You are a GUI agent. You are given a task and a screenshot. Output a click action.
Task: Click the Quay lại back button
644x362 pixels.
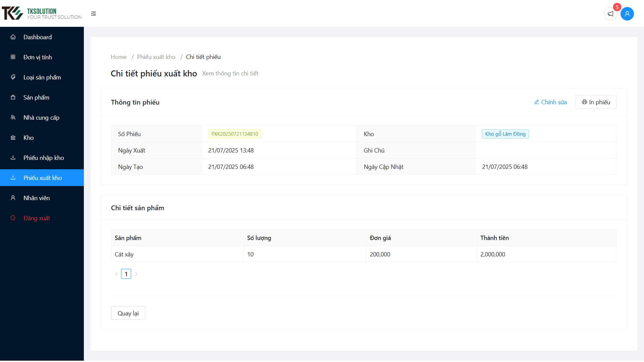(x=128, y=313)
